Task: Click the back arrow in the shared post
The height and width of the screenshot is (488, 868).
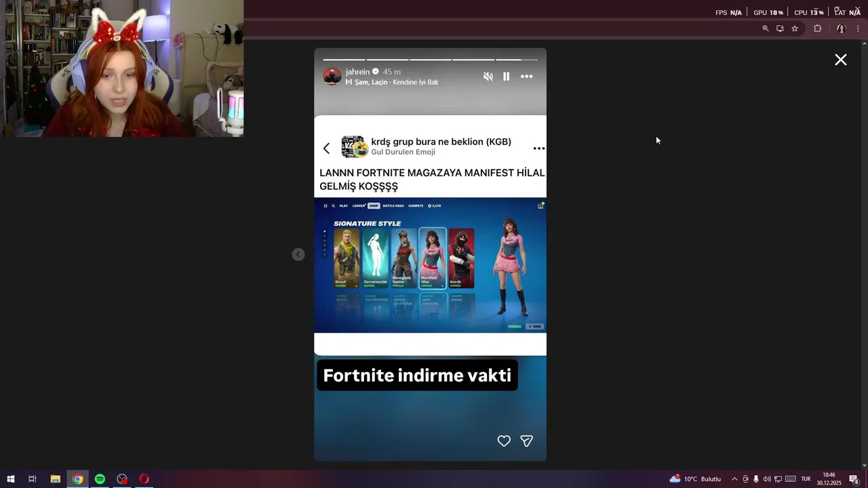Action: [x=327, y=148]
